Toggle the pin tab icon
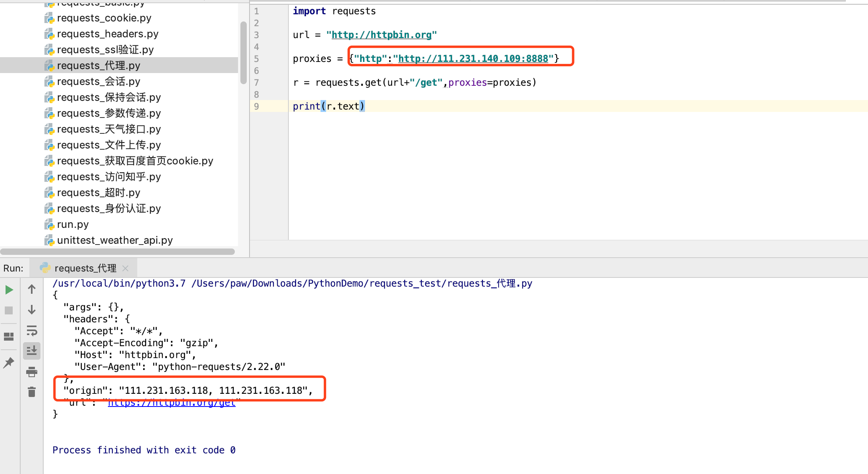 point(9,362)
